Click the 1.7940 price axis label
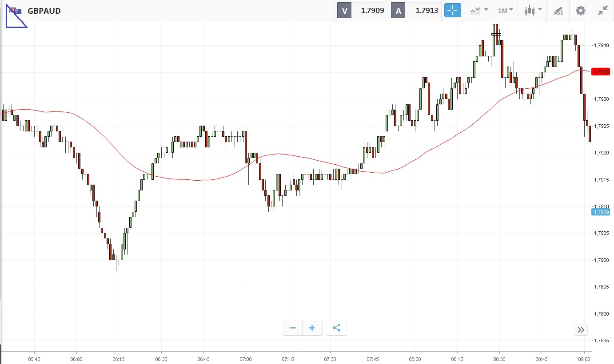 [x=602, y=45]
